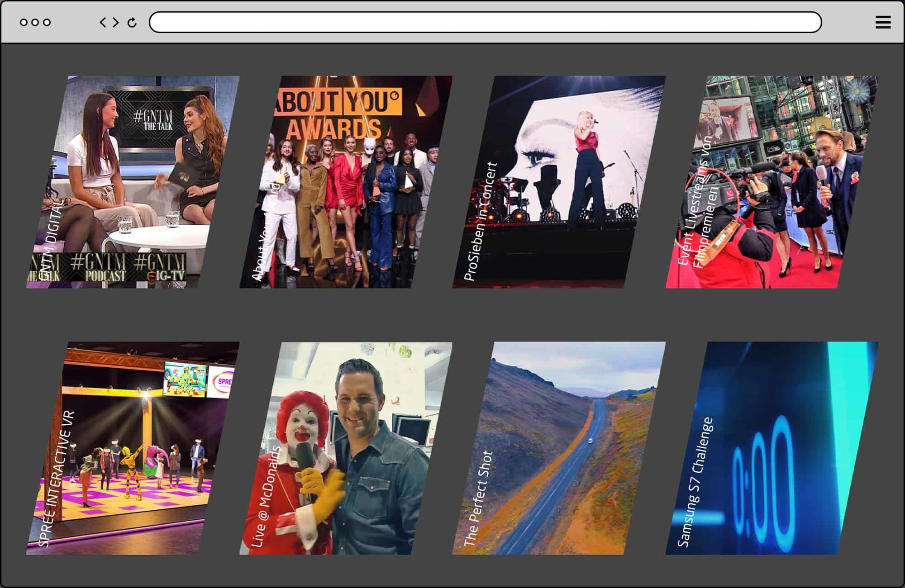The image size is (905, 588).
Task: Open the SPREE Interactive VR tile
Action: (x=133, y=448)
